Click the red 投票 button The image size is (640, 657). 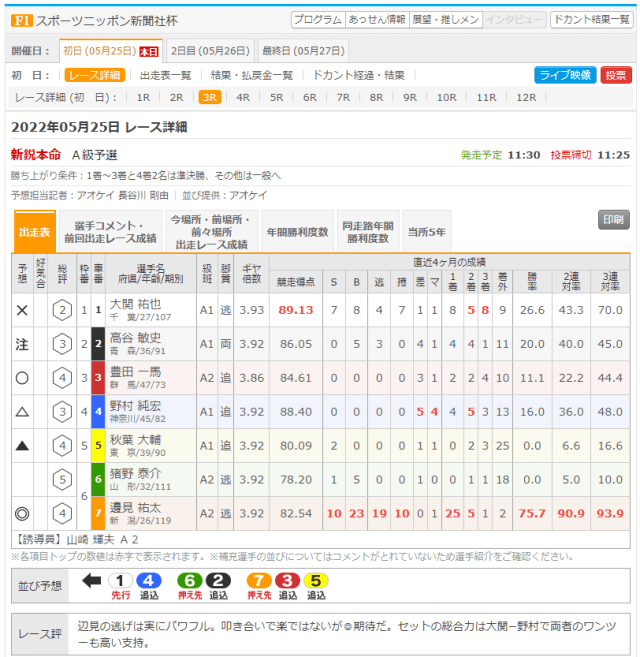(x=616, y=75)
